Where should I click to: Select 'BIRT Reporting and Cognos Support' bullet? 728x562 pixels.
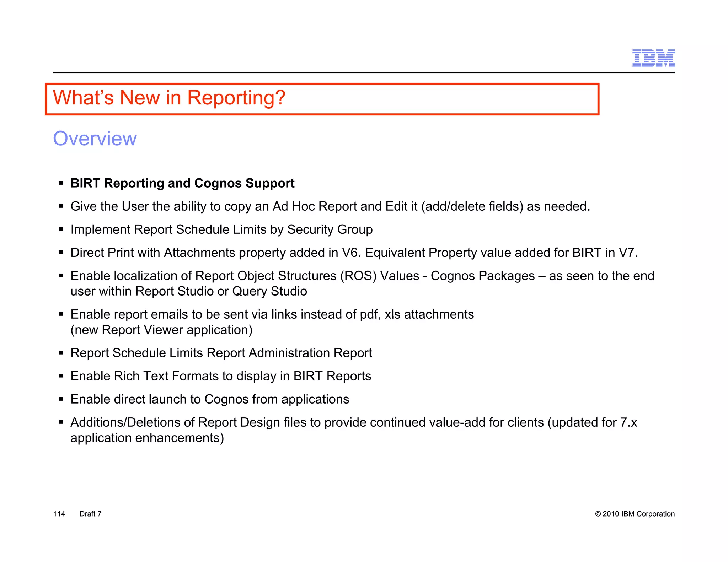click(182, 183)
